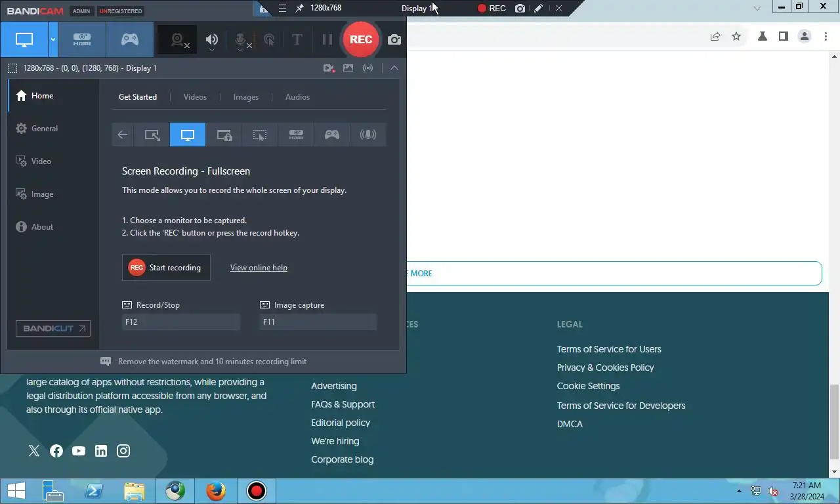Open the LinkedIn social icon in footer
840x504 pixels.
tap(101, 451)
